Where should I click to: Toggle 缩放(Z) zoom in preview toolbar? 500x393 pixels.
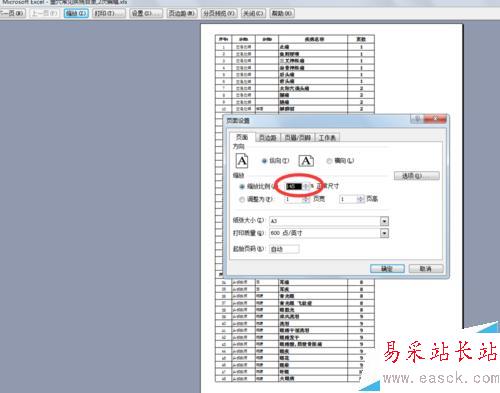pyautogui.click(x=76, y=13)
